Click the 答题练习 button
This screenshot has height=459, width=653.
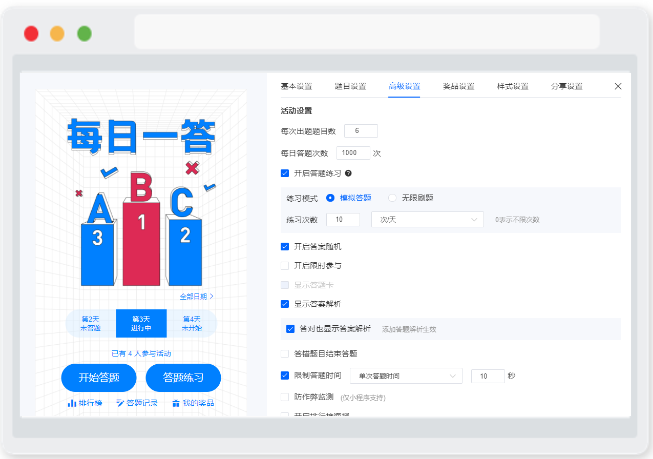click(x=183, y=378)
